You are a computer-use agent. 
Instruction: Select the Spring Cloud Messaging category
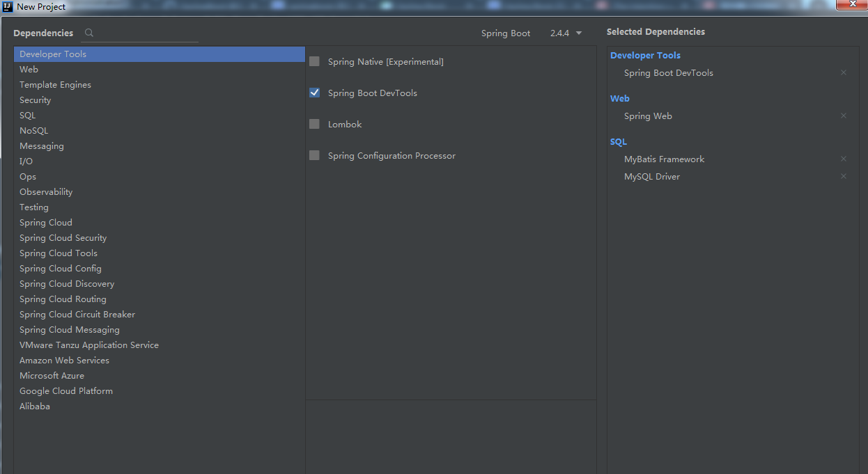click(x=160, y=329)
